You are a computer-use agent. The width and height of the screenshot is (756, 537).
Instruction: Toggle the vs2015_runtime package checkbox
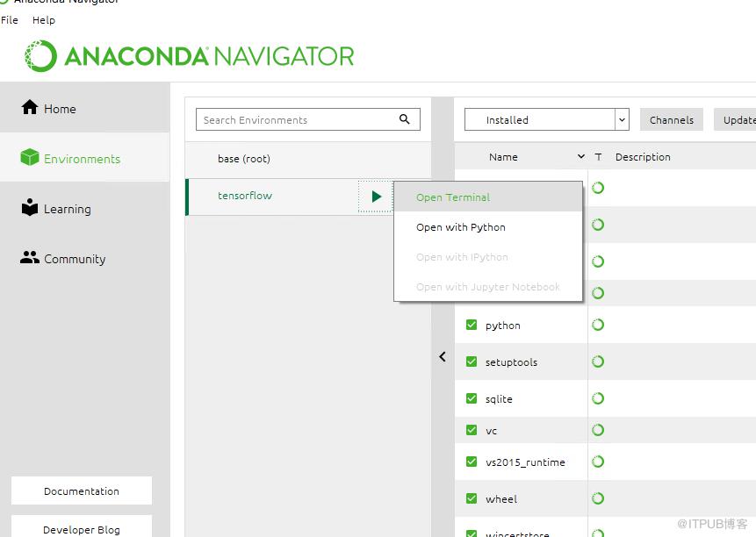(x=472, y=462)
